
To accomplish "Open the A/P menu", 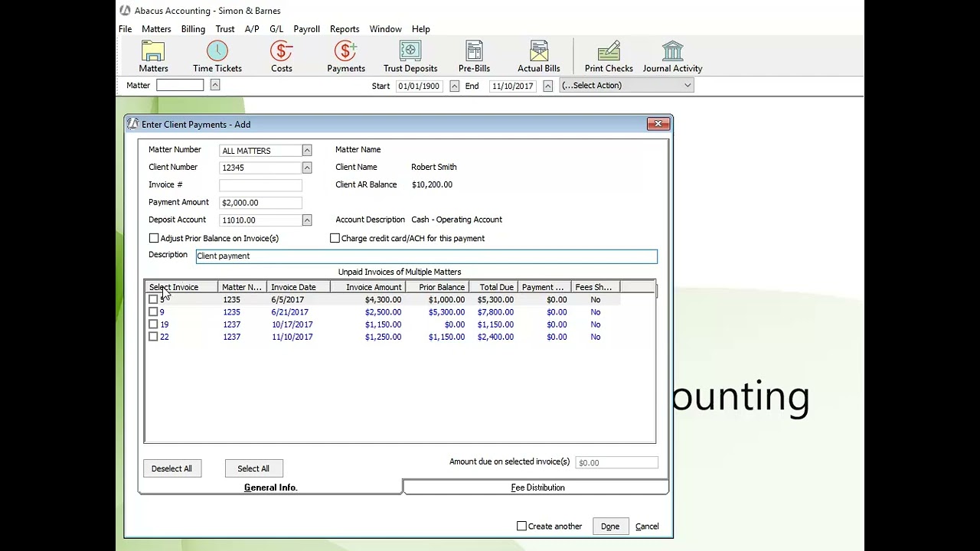I will (252, 29).
